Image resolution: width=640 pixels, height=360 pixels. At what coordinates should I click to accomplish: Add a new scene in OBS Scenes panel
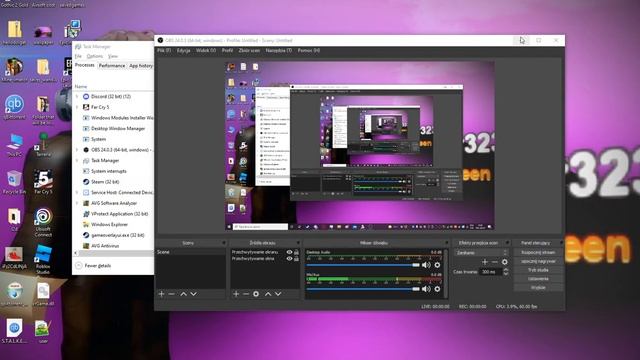click(x=161, y=294)
